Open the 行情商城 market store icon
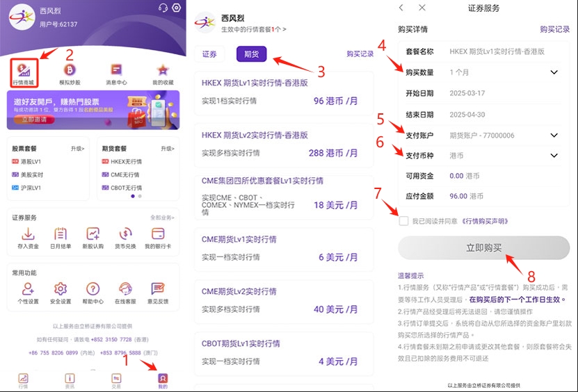578x392 pixels. (24, 73)
